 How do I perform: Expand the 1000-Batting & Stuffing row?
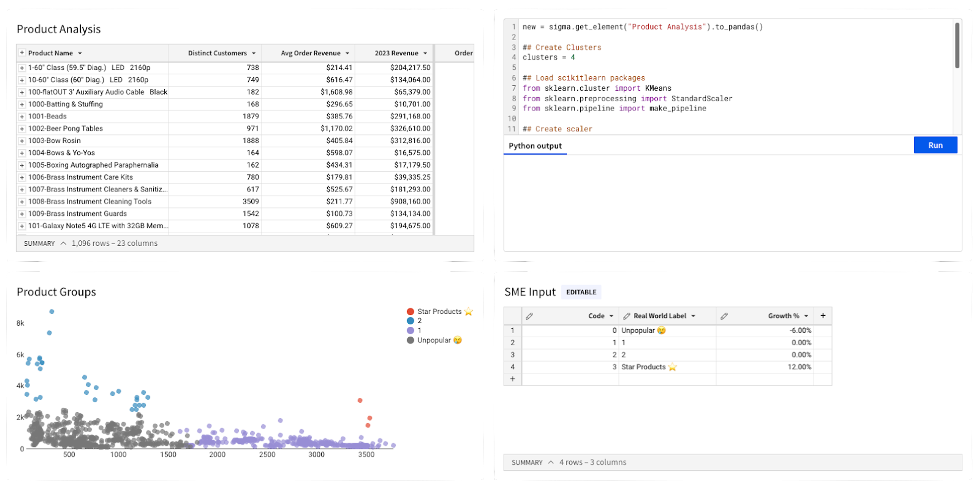22,104
